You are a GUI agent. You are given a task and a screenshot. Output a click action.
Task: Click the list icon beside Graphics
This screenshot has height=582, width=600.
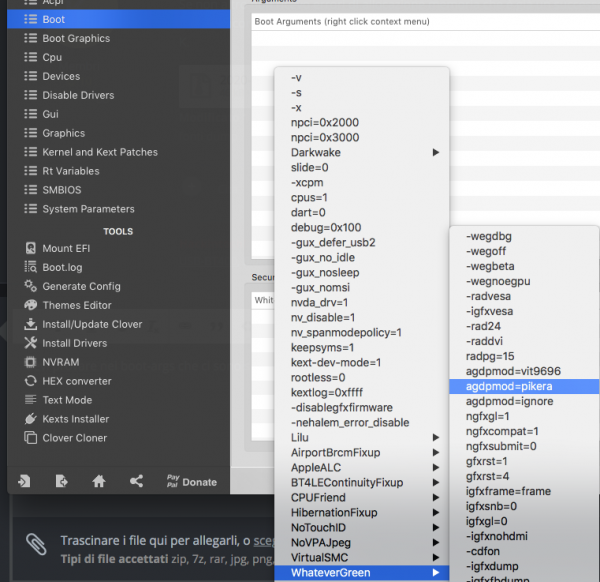point(31,133)
